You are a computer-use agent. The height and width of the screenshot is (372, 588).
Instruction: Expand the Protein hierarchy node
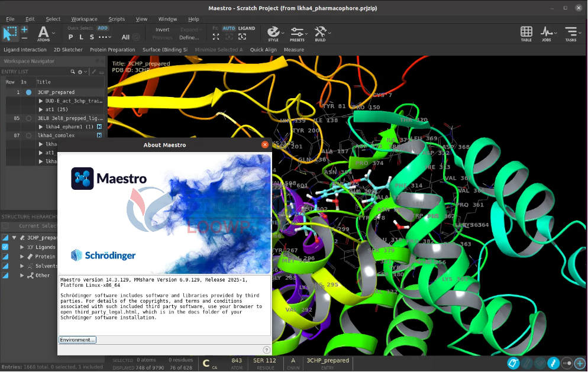point(22,257)
